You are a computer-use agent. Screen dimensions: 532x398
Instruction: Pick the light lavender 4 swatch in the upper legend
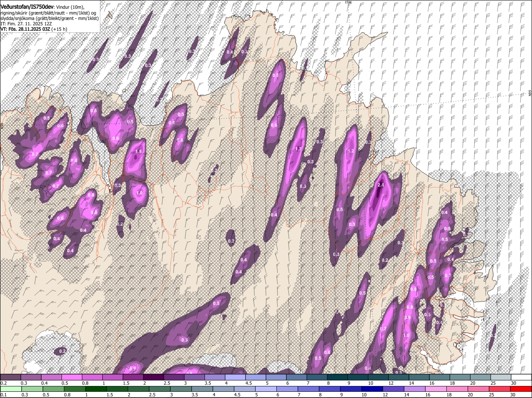click(235, 377)
